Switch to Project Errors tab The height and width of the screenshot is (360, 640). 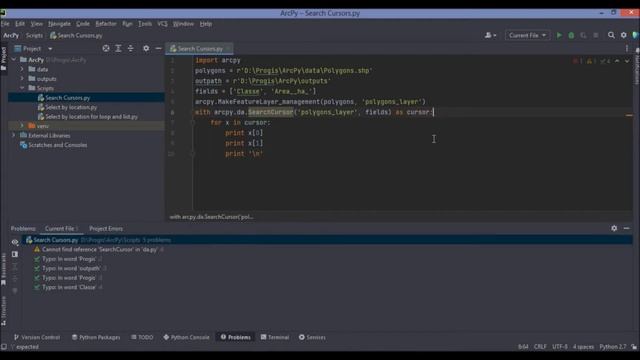pyautogui.click(x=106, y=229)
